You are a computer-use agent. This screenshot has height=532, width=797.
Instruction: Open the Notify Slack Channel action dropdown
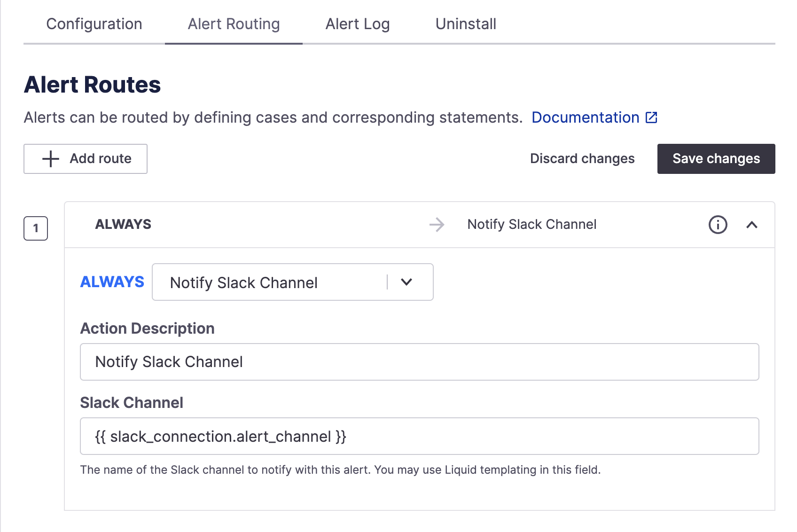point(292,282)
